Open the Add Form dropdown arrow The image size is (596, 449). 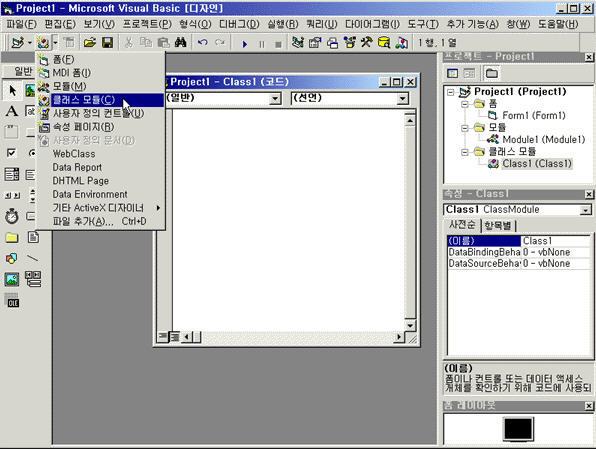pos(55,43)
